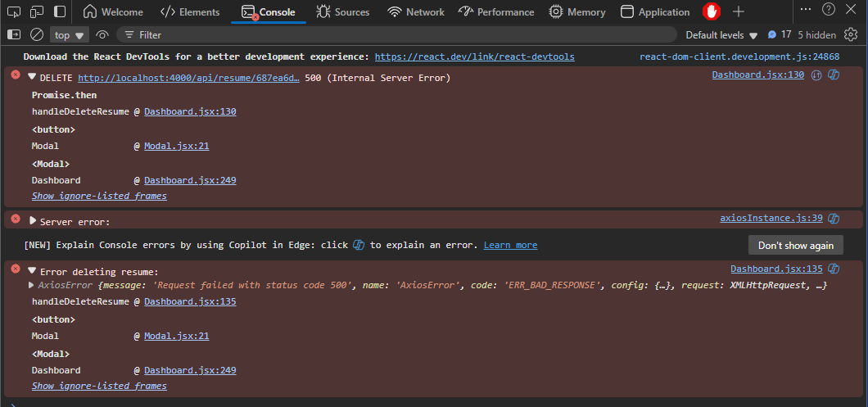Open the localhost:4000 api resume URL
868x407 pixels.
click(189, 78)
